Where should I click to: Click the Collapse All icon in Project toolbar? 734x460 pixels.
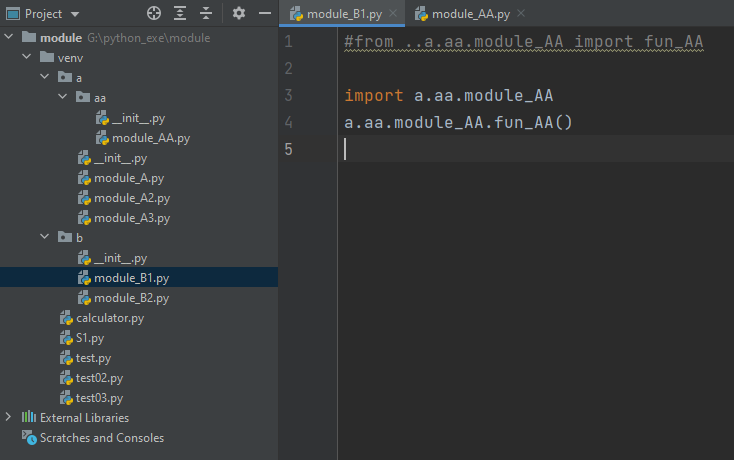click(x=206, y=14)
